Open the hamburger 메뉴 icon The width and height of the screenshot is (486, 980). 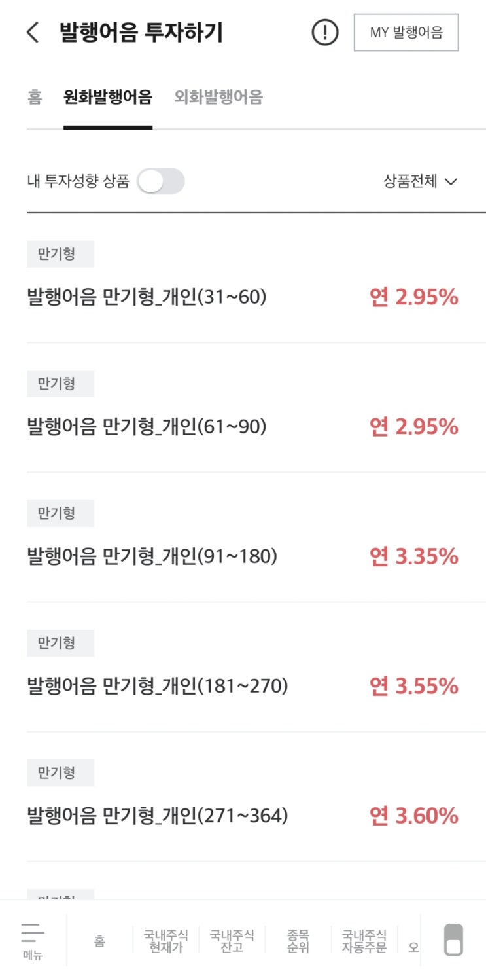[33, 941]
